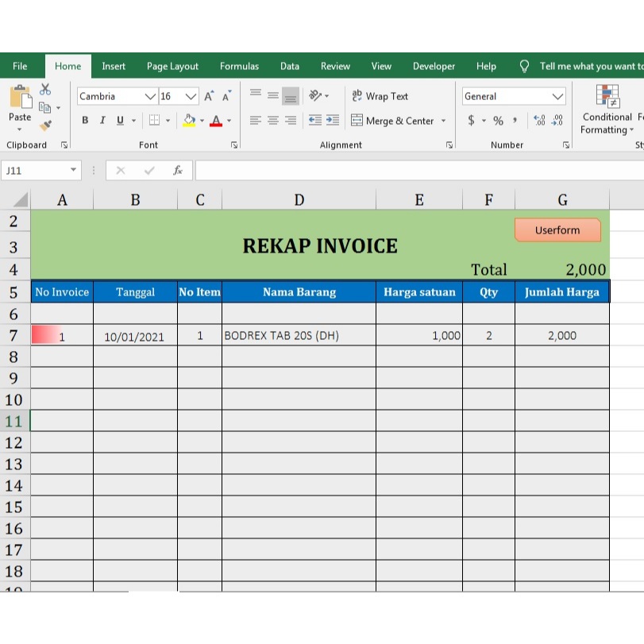Toggle Bold formatting
Image resolution: width=644 pixels, height=644 pixels.
(85, 121)
